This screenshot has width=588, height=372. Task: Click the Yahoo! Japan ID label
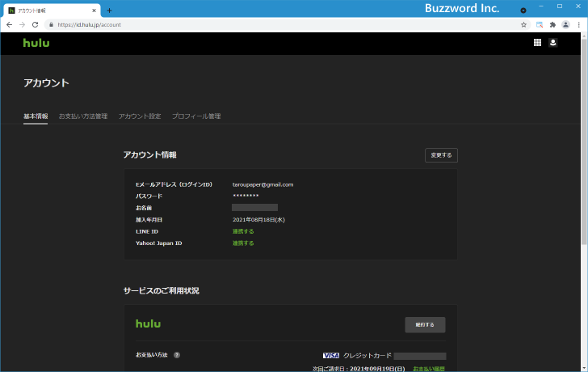click(158, 243)
